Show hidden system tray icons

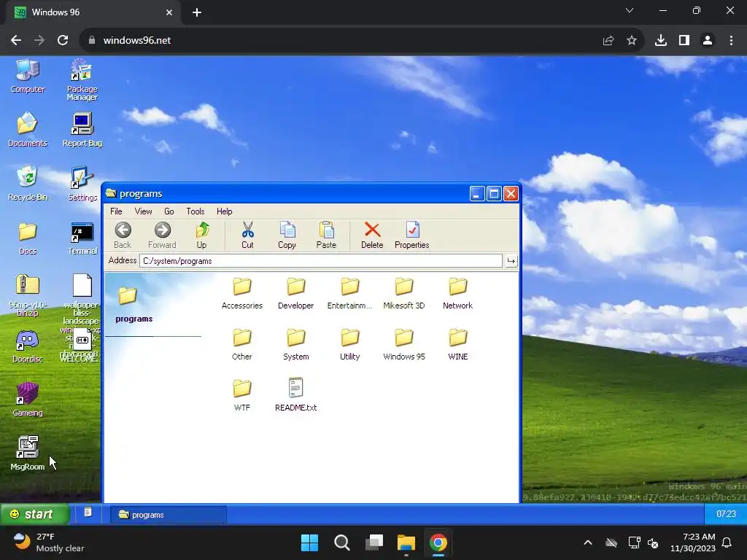click(x=588, y=542)
